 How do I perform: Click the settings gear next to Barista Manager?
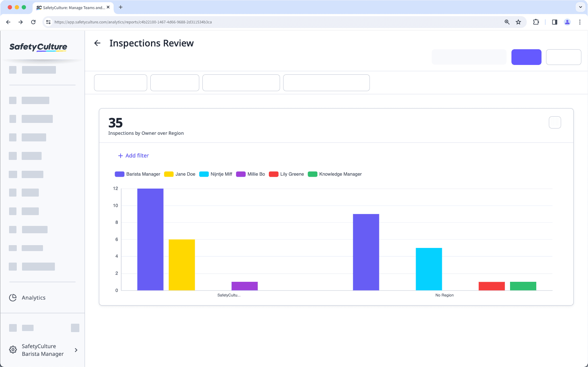click(13, 350)
